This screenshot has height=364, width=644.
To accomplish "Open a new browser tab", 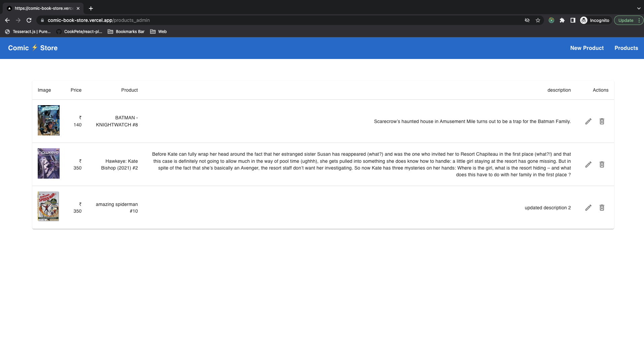I will tap(91, 8).
